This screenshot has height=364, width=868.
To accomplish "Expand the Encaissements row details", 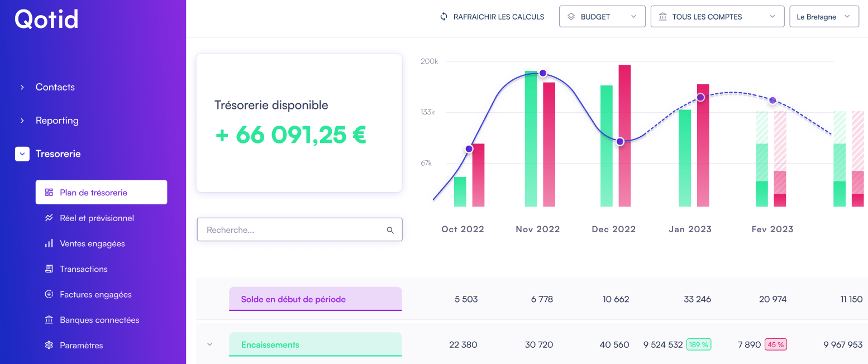I will (209, 344).
